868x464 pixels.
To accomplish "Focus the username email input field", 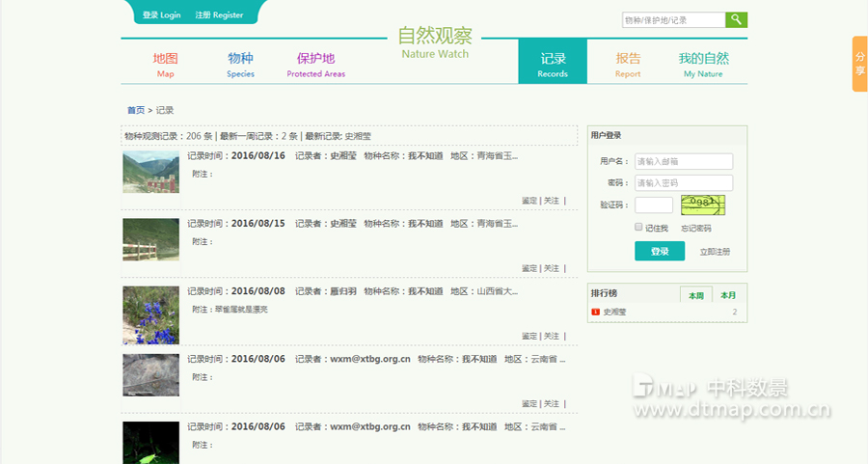I will point(683,161).
